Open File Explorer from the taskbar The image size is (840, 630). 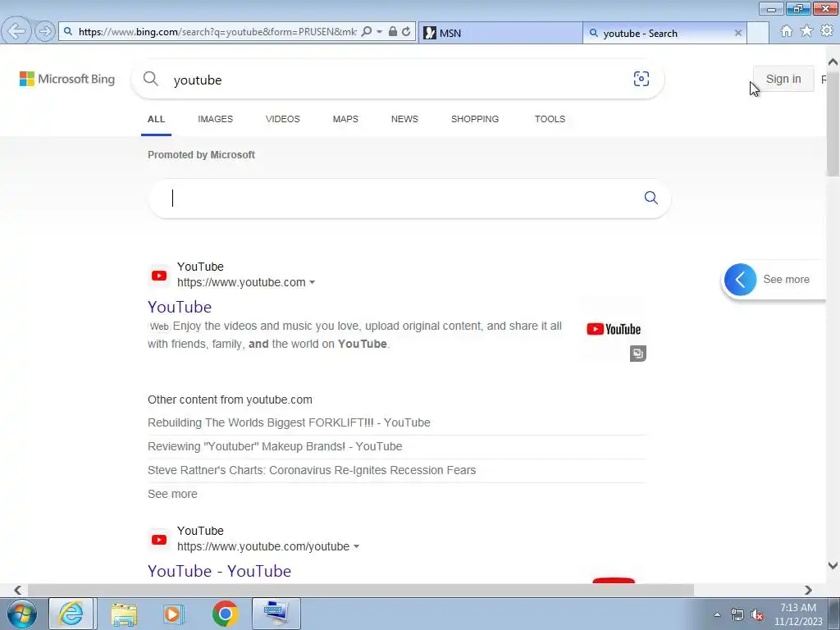[124, 614]
